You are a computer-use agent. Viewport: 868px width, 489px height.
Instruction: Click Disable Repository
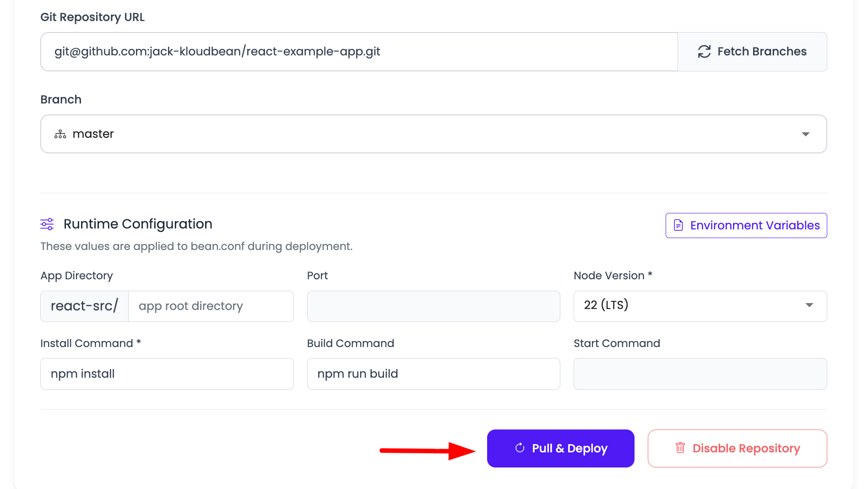tap(738, 448)
